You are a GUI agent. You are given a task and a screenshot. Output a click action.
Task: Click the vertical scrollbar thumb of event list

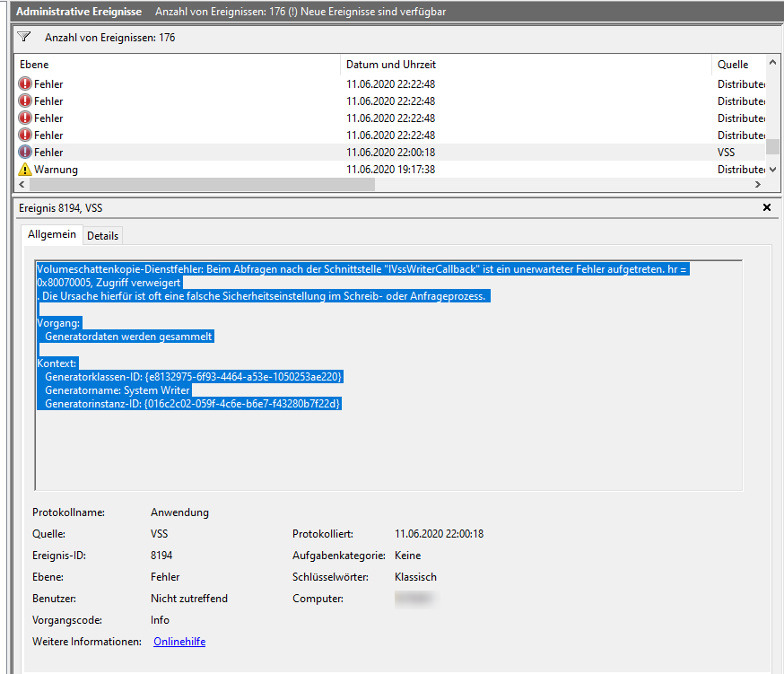[x=772, y=146]
